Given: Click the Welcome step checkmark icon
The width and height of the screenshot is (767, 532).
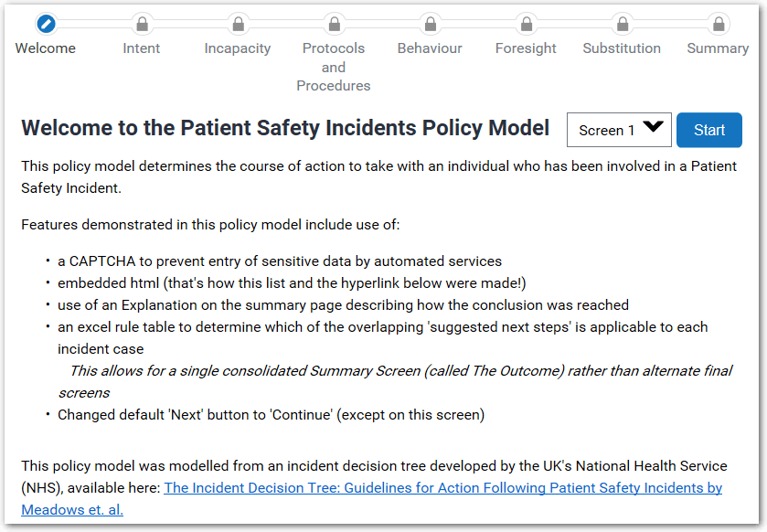Looking at the screenshot, I should (44, 24).
